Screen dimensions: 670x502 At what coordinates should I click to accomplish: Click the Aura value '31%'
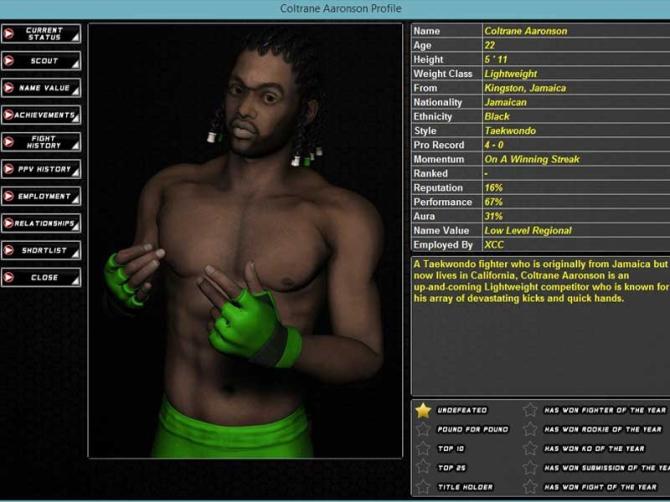pyautogui.click(x=494, y=216)
